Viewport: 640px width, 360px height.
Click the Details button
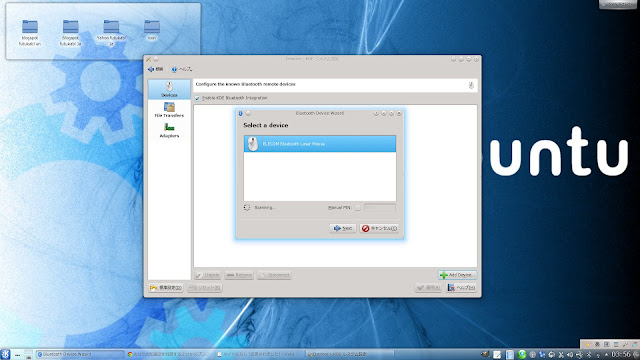[208, 275]
